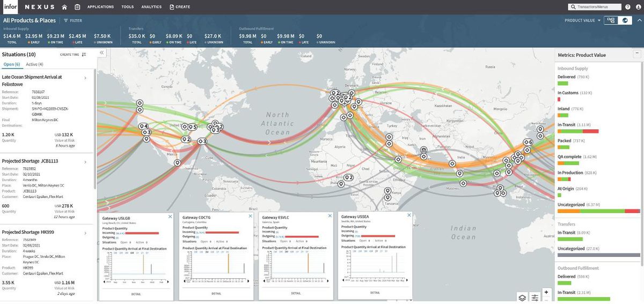This screenshot has height=304, width=644.
Task: Open the map layers icon
Action: 523,297
